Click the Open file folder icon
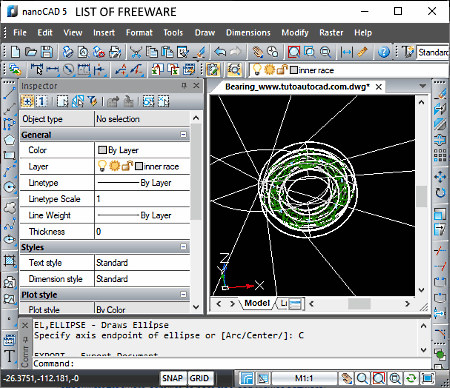 click(x=31, y=52)
